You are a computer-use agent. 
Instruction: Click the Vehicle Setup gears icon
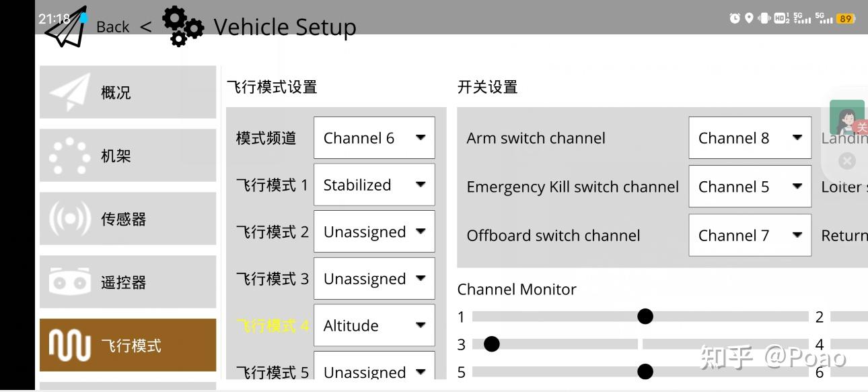click(182, 27)
